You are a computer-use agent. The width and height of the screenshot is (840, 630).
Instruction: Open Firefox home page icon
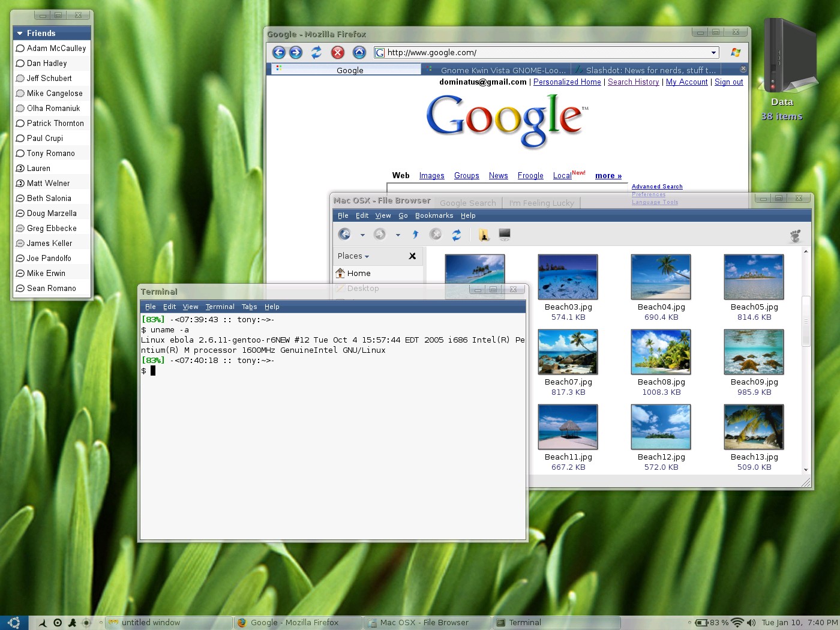[x=359, y=52]
